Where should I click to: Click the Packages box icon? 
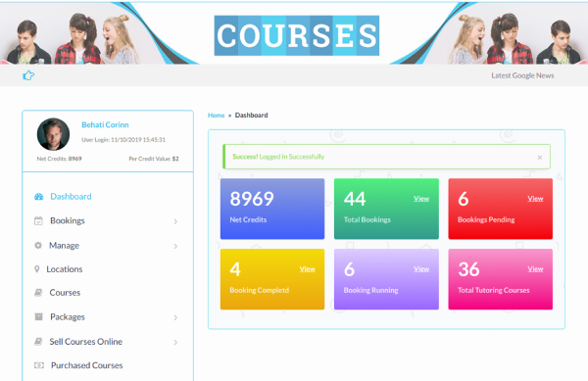point(38,317)
